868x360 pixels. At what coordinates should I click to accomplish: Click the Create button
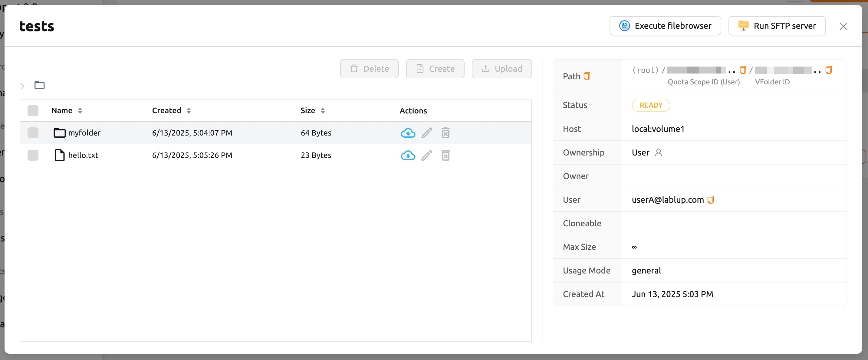[x=435, y=69]
